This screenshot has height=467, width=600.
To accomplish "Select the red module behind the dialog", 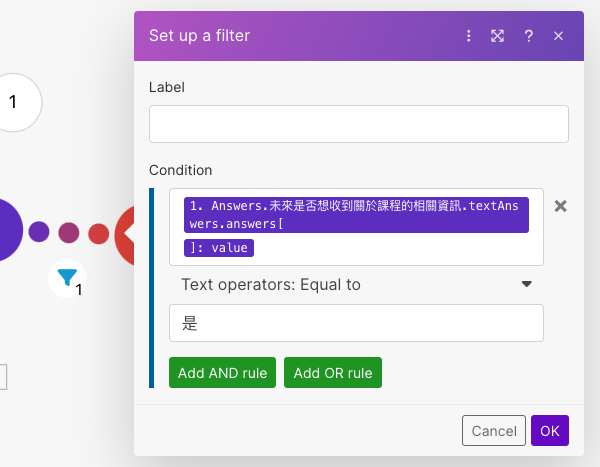I will coord(126,233).
